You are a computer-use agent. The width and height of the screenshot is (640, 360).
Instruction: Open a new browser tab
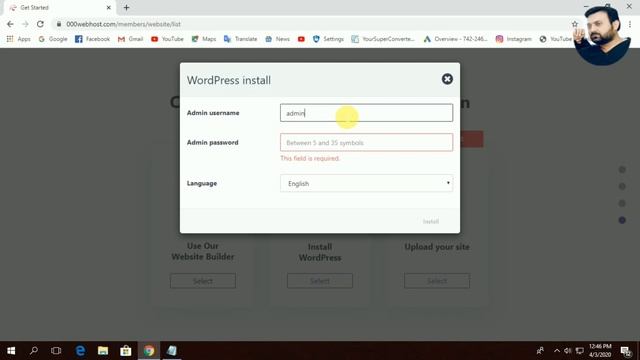coord(126,7)
